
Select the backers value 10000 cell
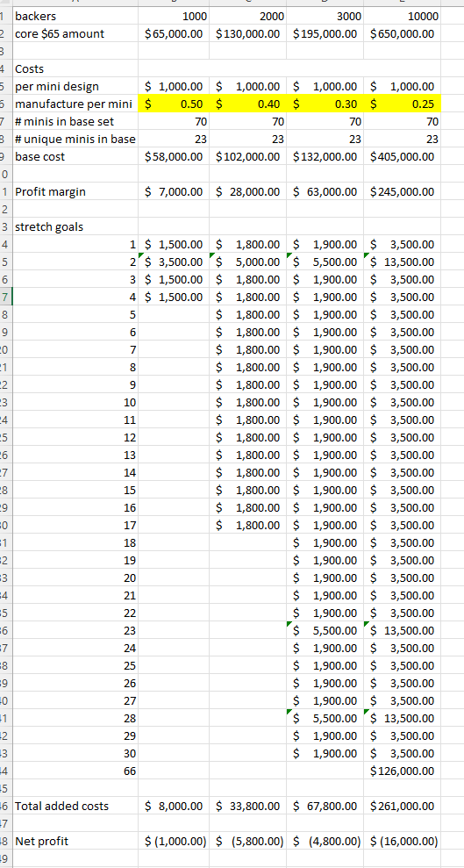402,17
